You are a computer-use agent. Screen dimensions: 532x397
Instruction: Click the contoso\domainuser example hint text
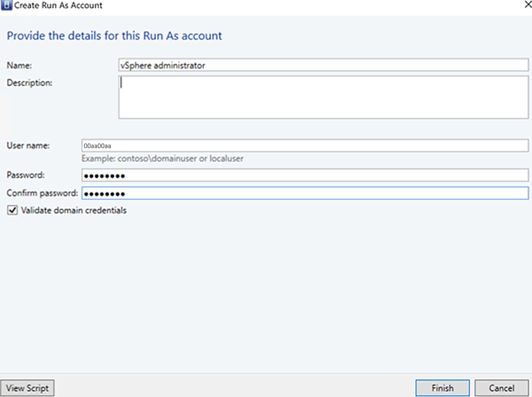pos(162,159)
